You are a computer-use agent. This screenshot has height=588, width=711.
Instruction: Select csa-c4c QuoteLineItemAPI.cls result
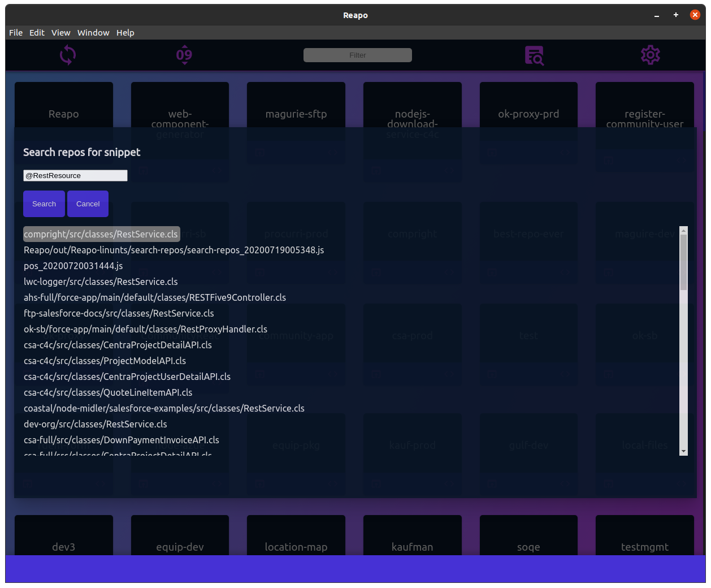(108, 392)
